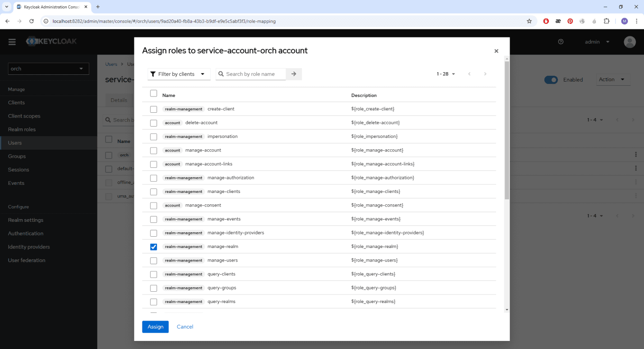Click the Cancel link in dialog

click(185, 327)
